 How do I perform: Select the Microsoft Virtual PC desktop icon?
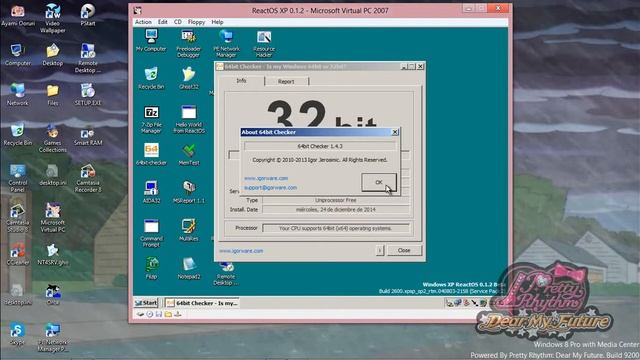(53, 218)
